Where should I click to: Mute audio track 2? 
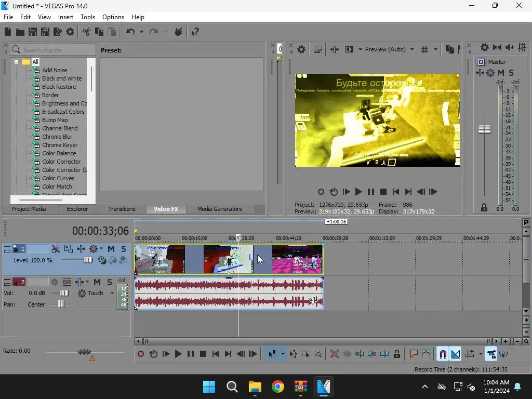pyautogui.click(x=97, y=282)
